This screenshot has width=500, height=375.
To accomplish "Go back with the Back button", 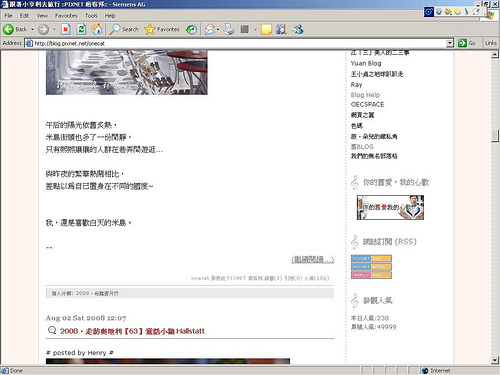I will point(15,29).
